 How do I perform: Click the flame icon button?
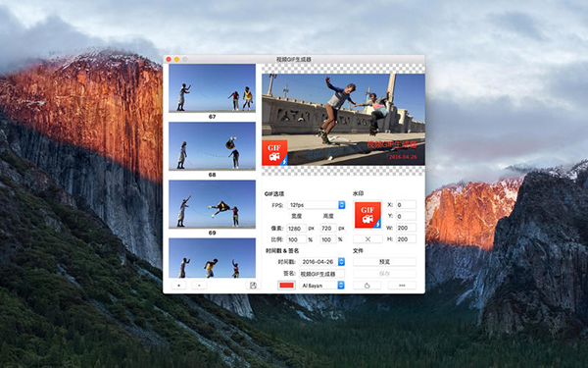pos(367,286)
